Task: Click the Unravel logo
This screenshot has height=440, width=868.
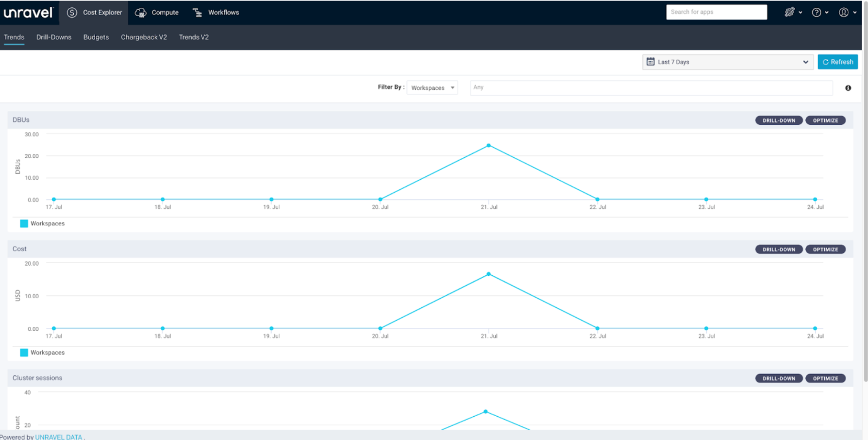Action: (x=28, y=13)
